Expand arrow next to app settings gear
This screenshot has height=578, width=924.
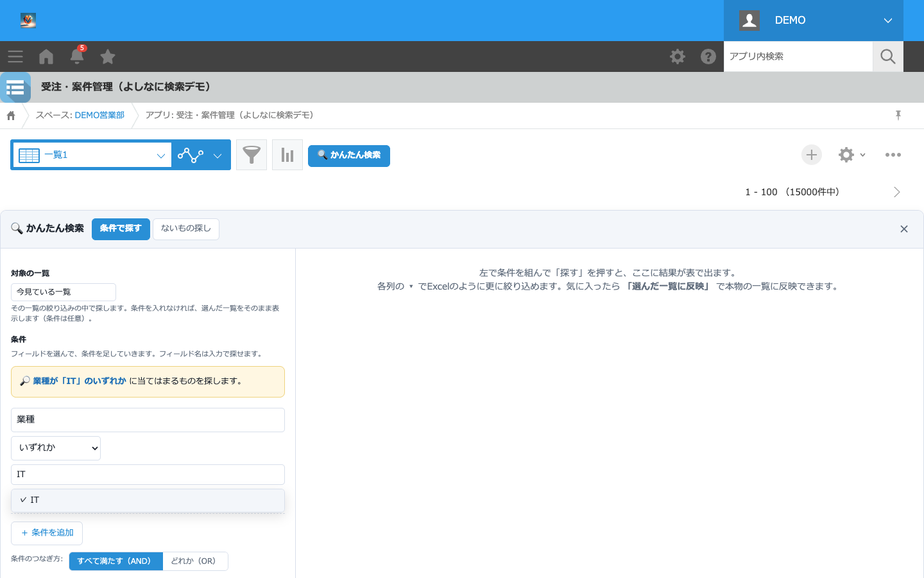863,155
